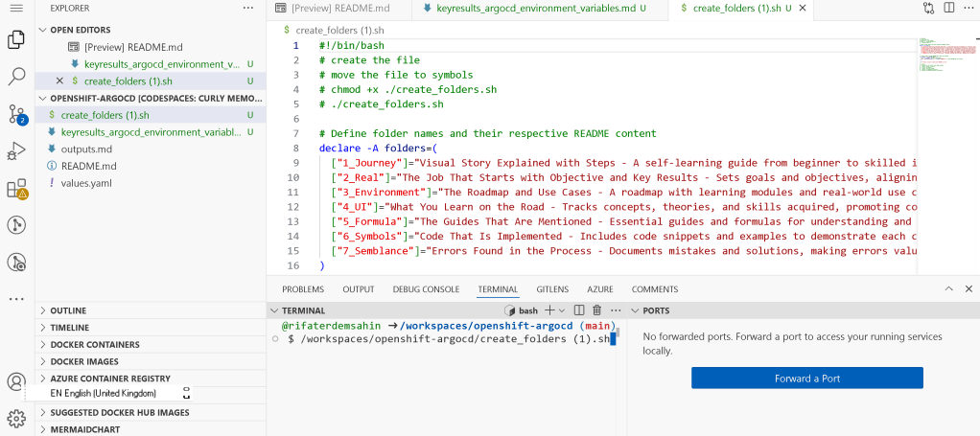The height and width of the screenshot is (436, 980).
Task: Open additional views ellipsis in activity bar
Action: 16,299
